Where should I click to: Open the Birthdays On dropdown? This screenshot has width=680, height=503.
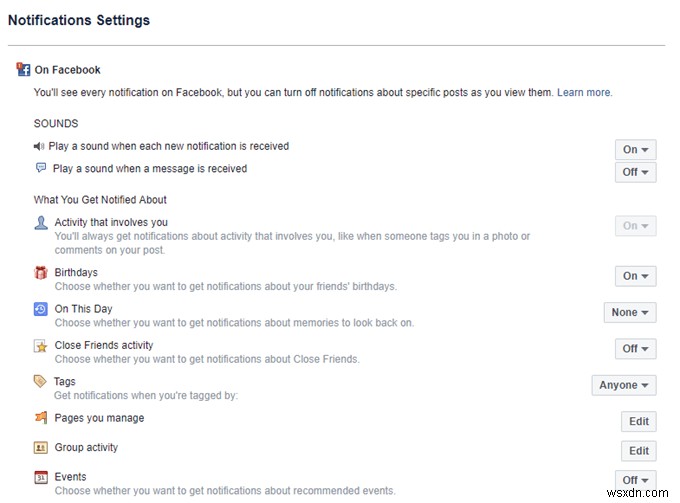click(x=635, y=276)
